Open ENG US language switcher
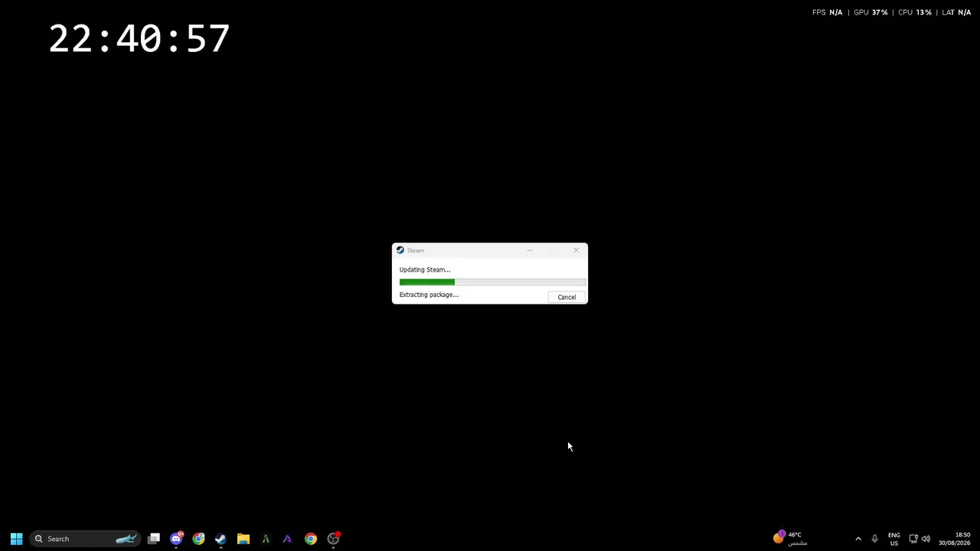Viewport: 980px width, 551px height. [893, 539]
